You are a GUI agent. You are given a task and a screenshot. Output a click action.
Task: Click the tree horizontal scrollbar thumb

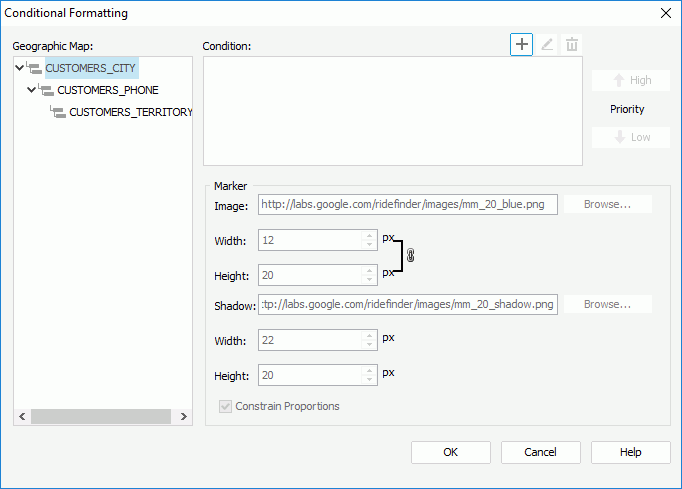click(101, 416)
